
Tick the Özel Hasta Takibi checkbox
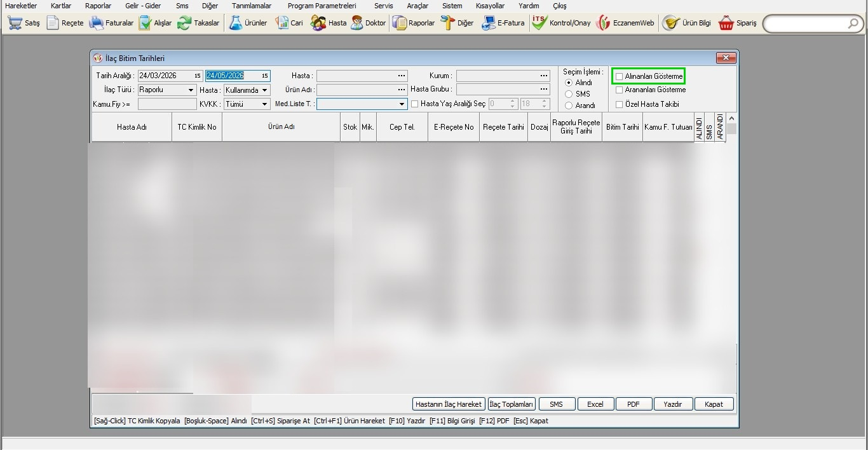point(620,104)
